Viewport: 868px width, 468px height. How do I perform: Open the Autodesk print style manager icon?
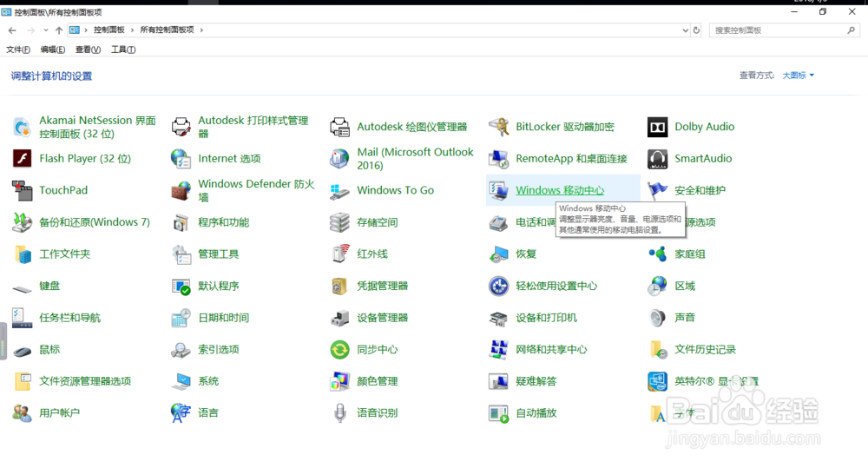(x=181, y=127)
